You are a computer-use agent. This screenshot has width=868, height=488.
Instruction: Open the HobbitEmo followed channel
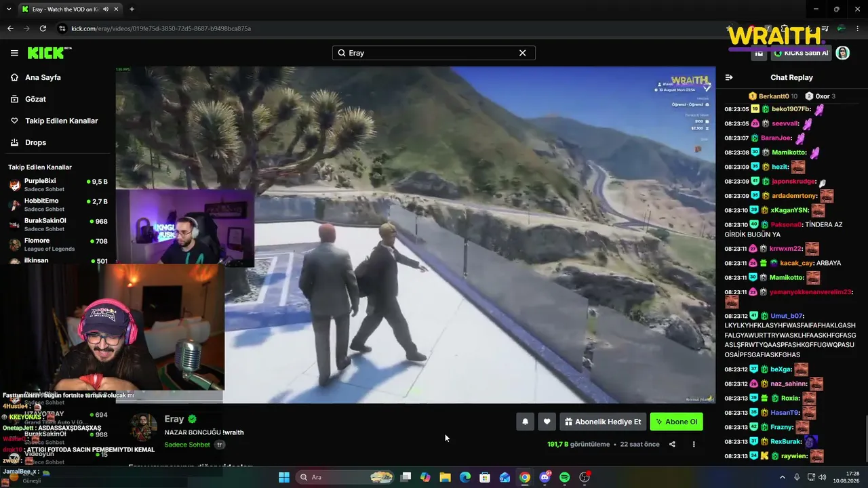(58, 205)
